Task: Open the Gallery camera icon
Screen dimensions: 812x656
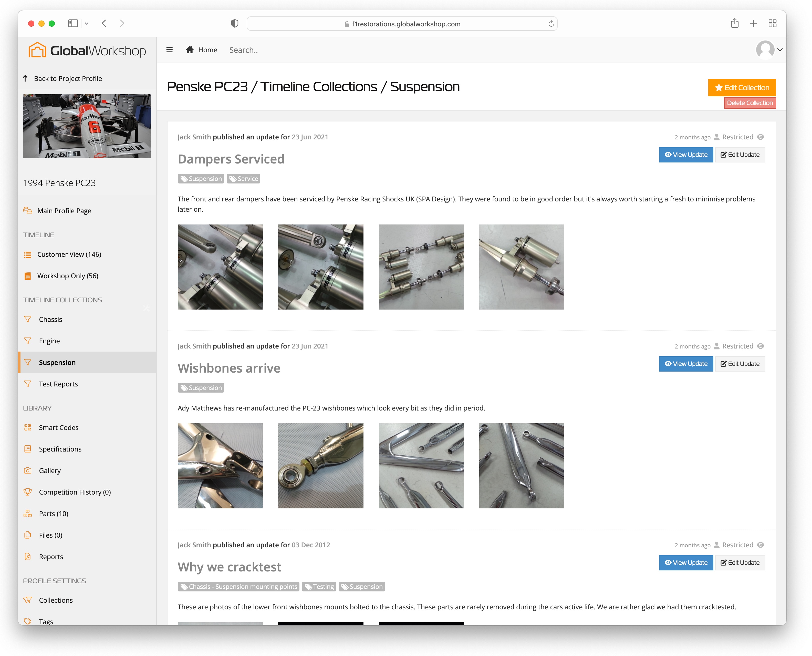Action: (x=28, y=470)
